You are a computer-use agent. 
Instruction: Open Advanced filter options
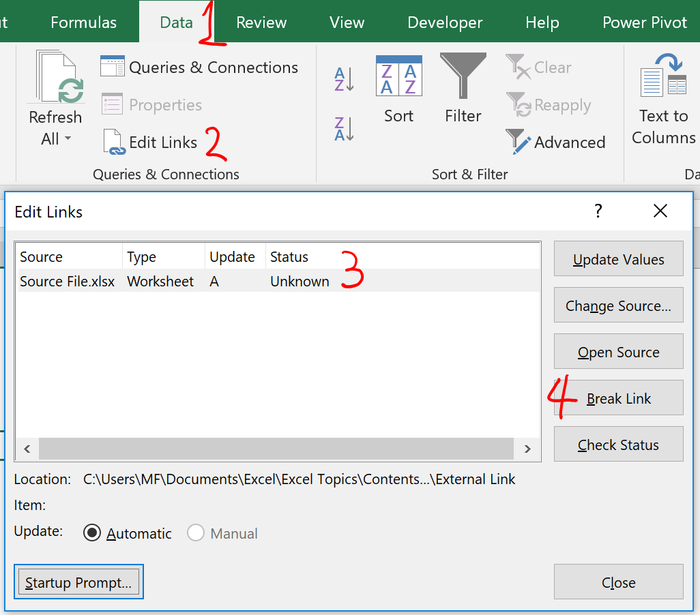click(556, 142)
